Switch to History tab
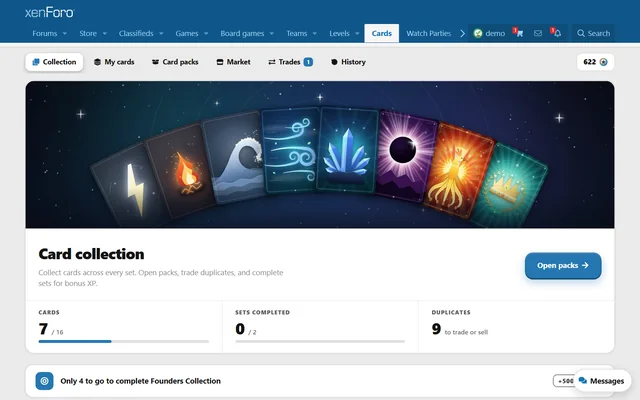Viewport: 640px width, 400px height. click(x=348, y=62)
